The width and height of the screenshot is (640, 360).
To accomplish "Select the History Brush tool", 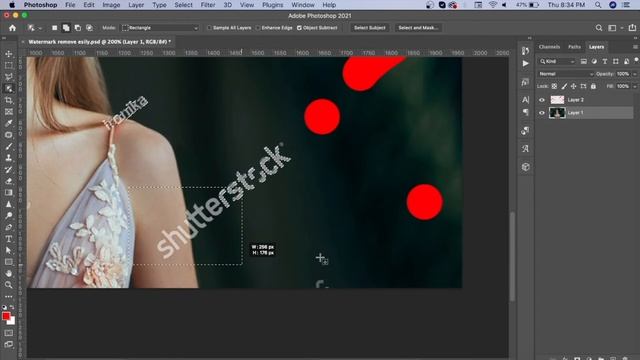I will pyautogui.click(x=9, y=169).
